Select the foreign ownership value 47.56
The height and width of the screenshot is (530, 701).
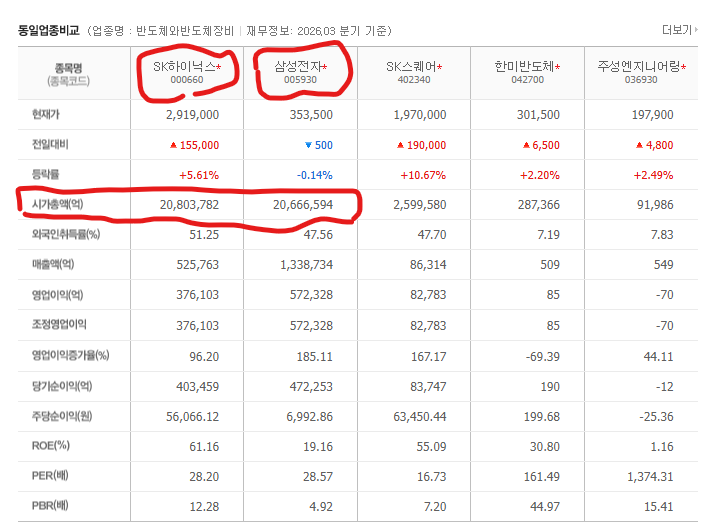pyautogui.click(x=318, y=235)
